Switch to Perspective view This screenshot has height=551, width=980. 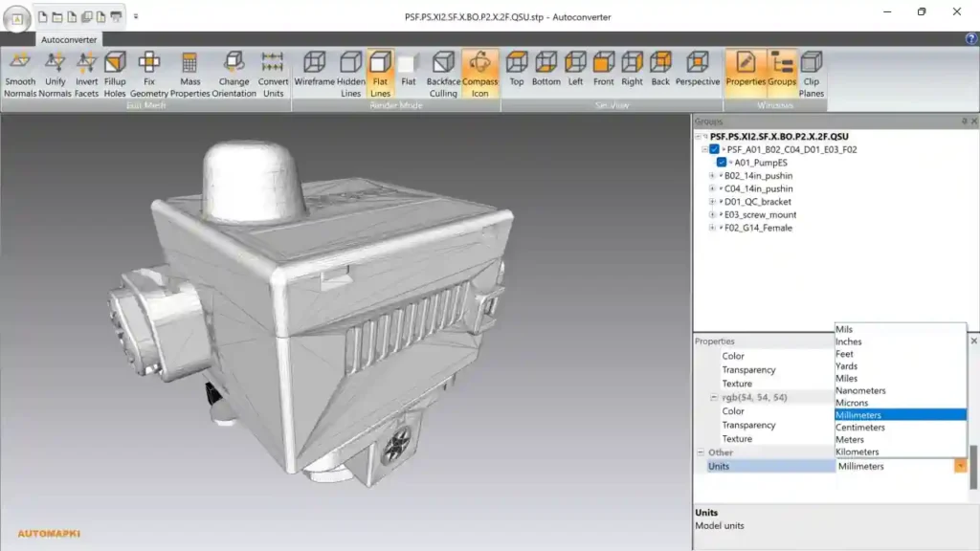coord(698,69)
